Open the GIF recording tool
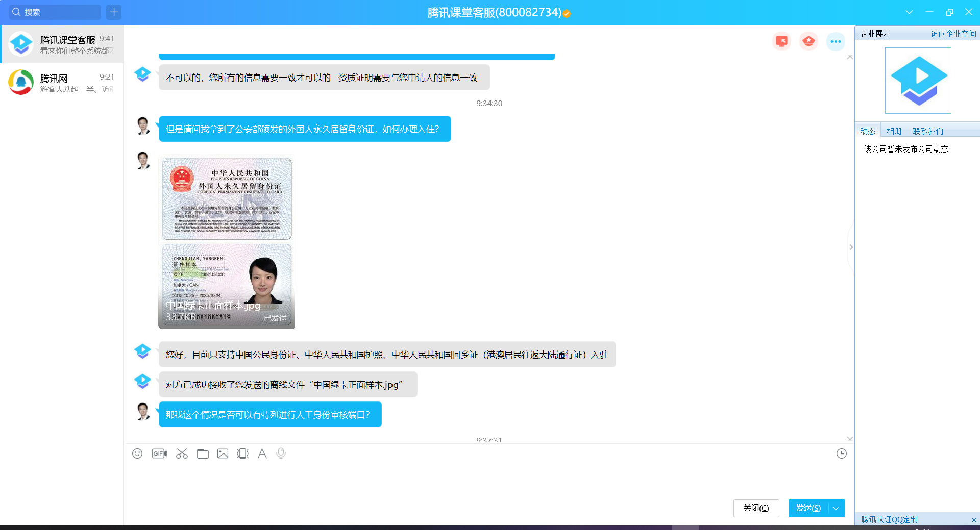The height and width of the screenshot is (530, 980). point(159,453)
